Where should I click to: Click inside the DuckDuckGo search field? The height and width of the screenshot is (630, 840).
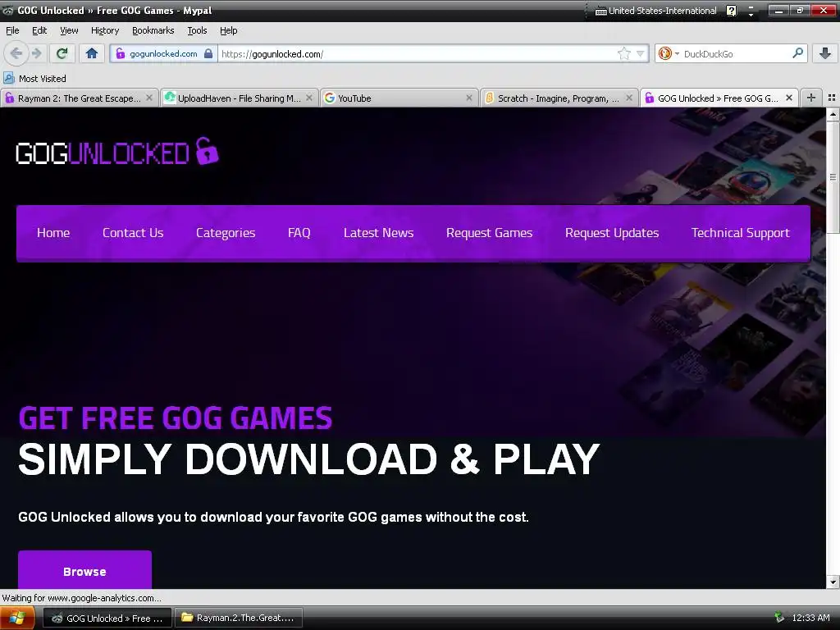(737, 53)
